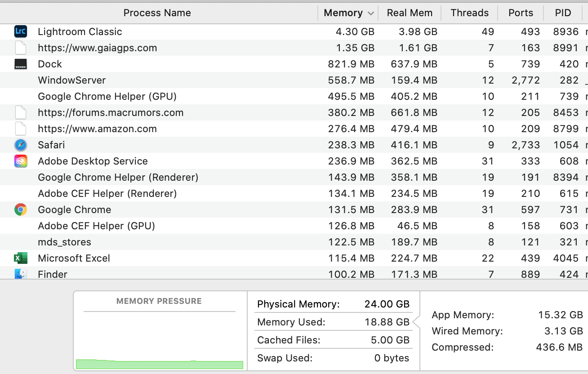The image size is (588, 374).
Task: Select the WindowServer process row
Action: click(x=294, y=80)
